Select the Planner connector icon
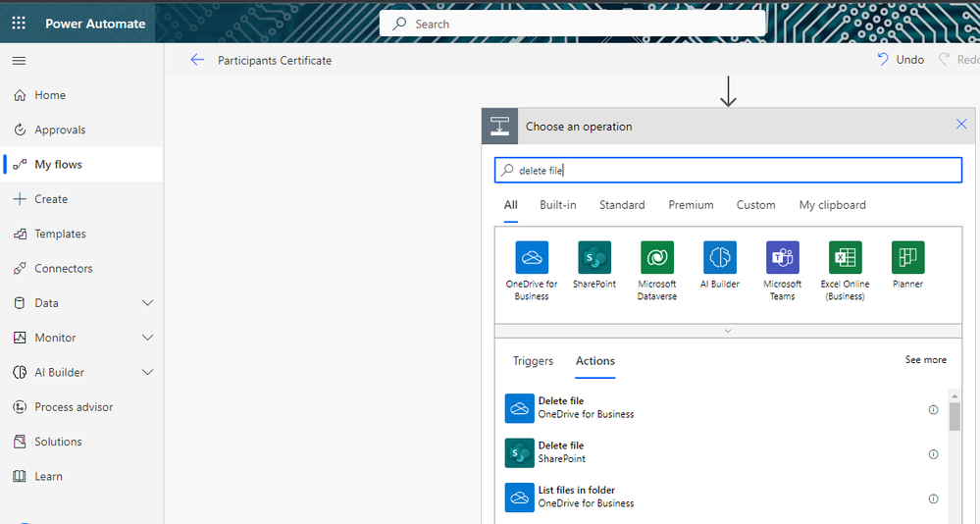Image resolution: width=980 pixels, height=524 pixels. coord(908,258)
